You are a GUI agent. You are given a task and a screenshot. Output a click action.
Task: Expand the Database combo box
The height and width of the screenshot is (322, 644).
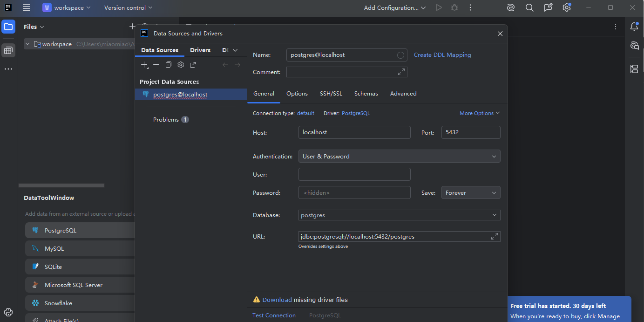click(x=494, y=215)
